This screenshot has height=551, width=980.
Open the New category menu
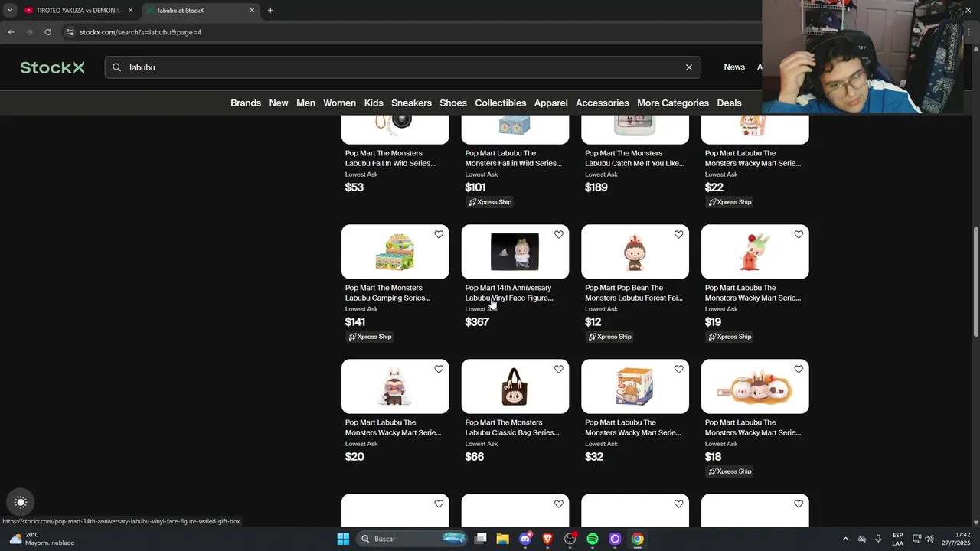tap(279, 103)
